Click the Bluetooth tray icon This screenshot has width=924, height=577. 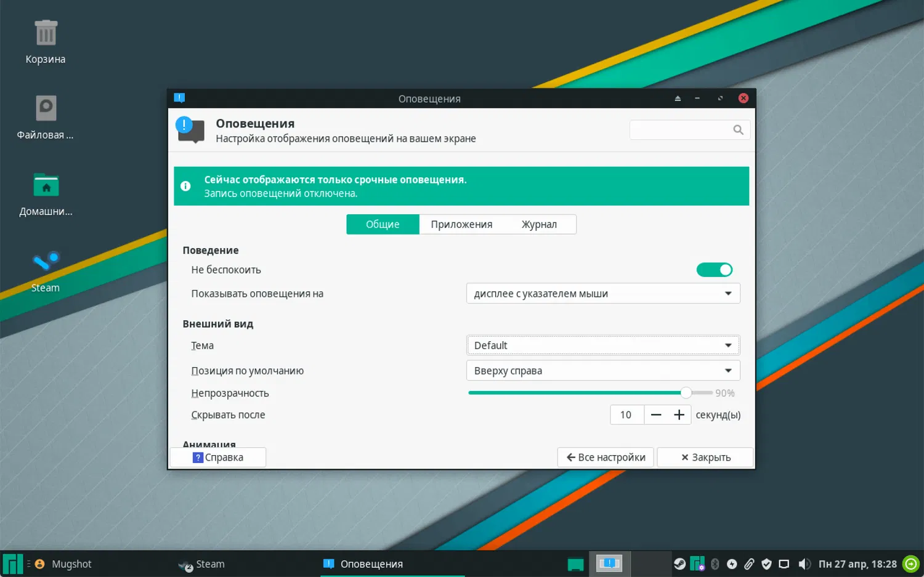pyautogui.click(x=715, y=563)
